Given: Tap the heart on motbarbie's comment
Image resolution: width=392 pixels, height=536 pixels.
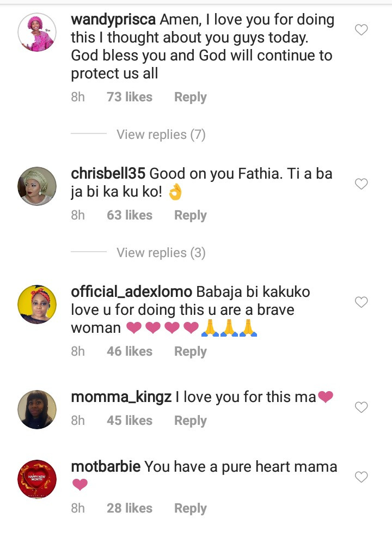Looking at the screenshot, I should [362, 477].
